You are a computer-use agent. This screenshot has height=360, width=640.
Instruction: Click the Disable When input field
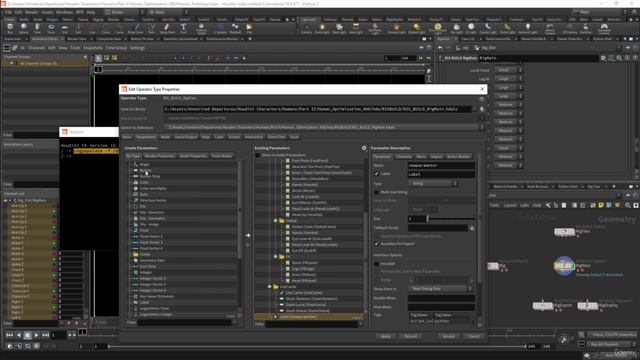pos(441,298)
